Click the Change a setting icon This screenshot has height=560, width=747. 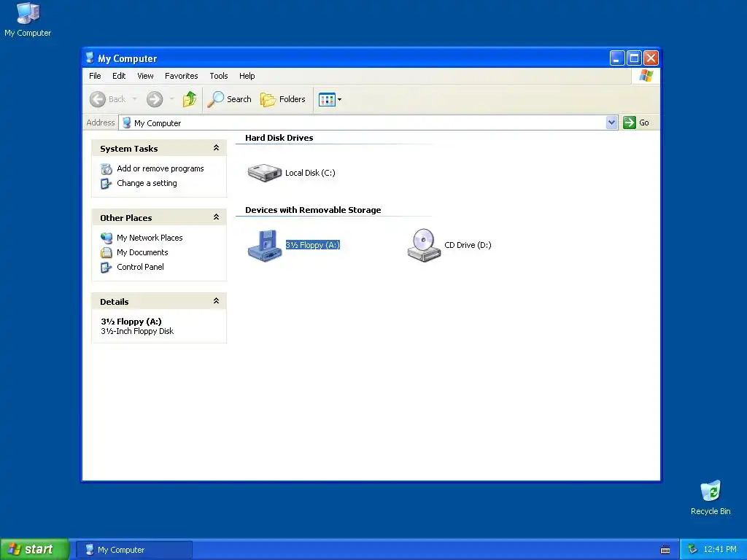pyautogui.click(x=107, y=183)
